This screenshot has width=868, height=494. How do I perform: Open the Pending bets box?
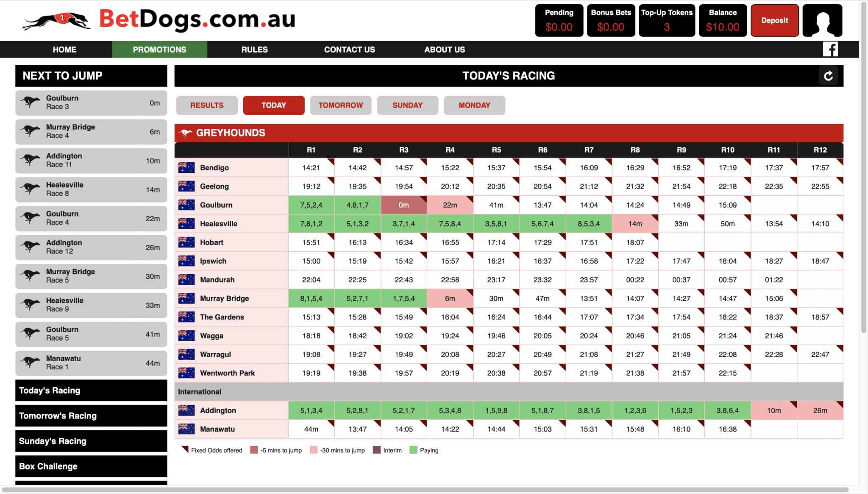point(559,20)
